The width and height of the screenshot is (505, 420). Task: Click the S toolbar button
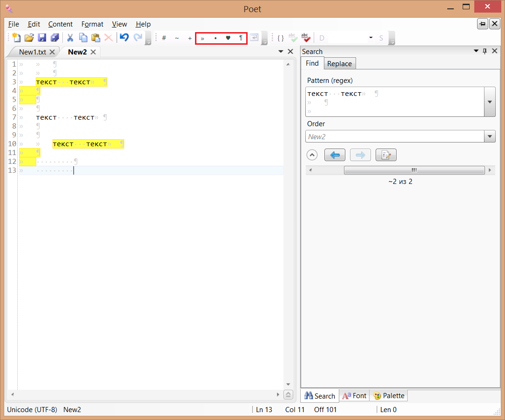tap(381, 38)
